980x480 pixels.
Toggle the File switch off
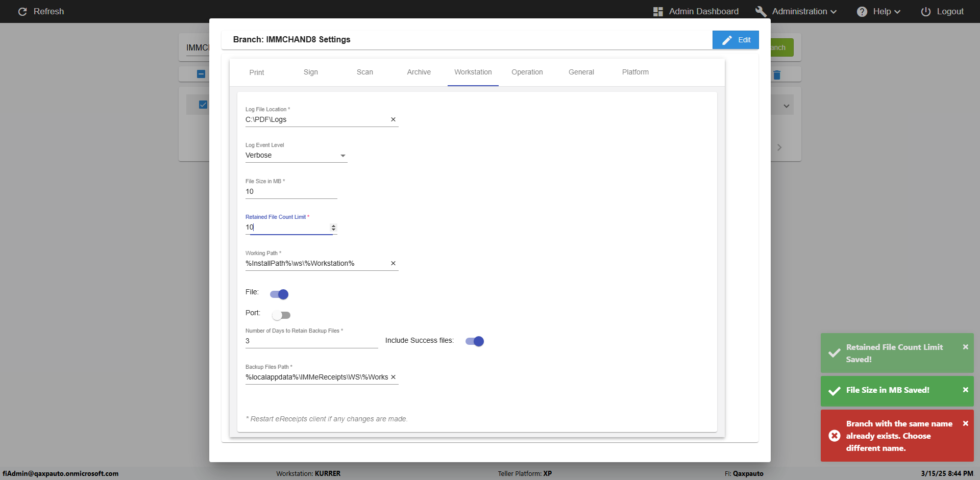click(280, 294)
